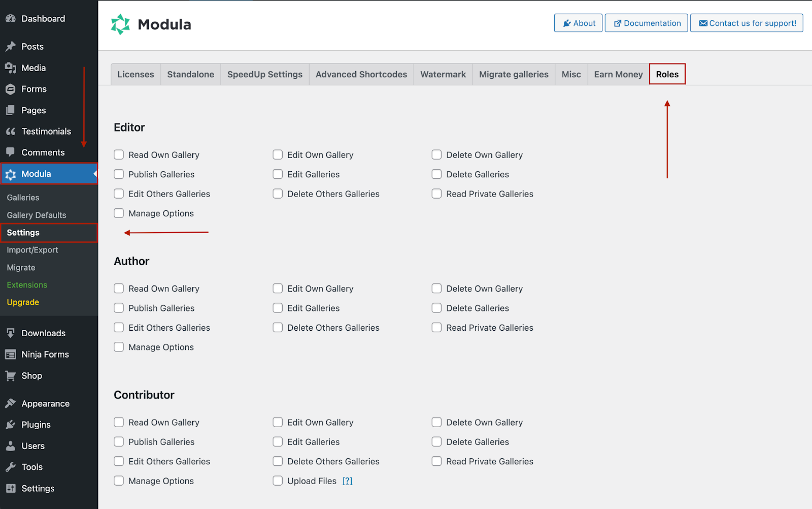Viewport: 812px width, 509px height.
Task: Switch to the Watermark tab
Action: coord(443,74)
